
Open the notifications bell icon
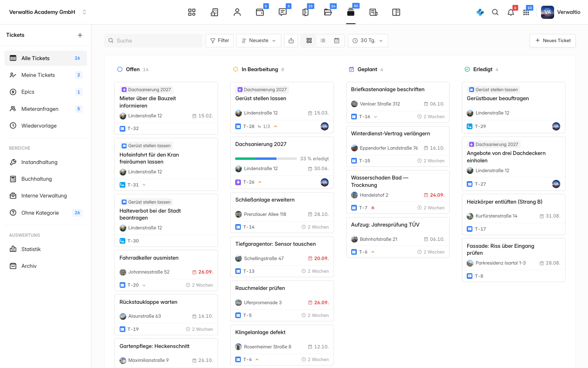(x=511, y=12)
